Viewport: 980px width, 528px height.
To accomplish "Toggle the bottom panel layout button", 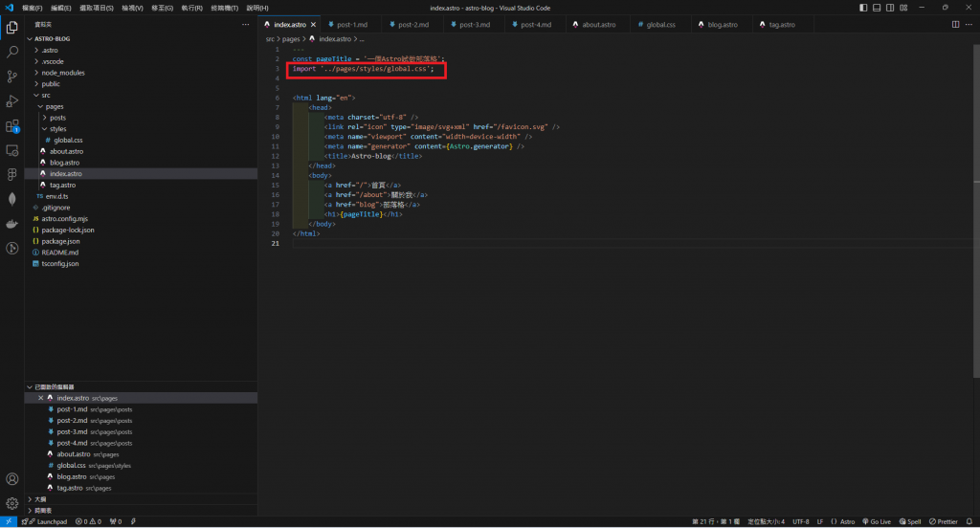I will click(x=877, y=8).
